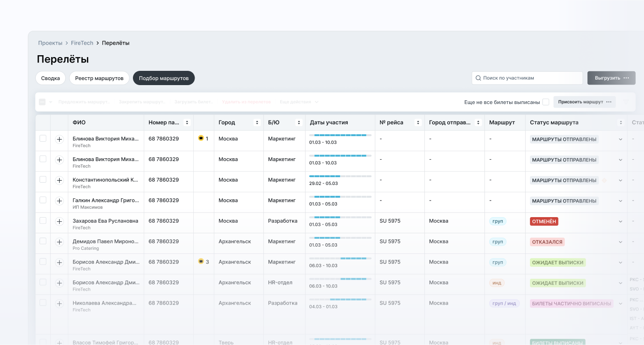Open status dropdown for ОТКАЗАЛСЯ row
This screenshot has width=644, height=345.
pyautogui.click(x=620, y=242)
